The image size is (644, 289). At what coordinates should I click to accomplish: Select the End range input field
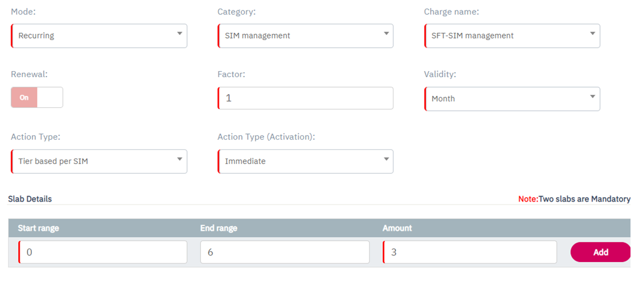click(285, 252)
